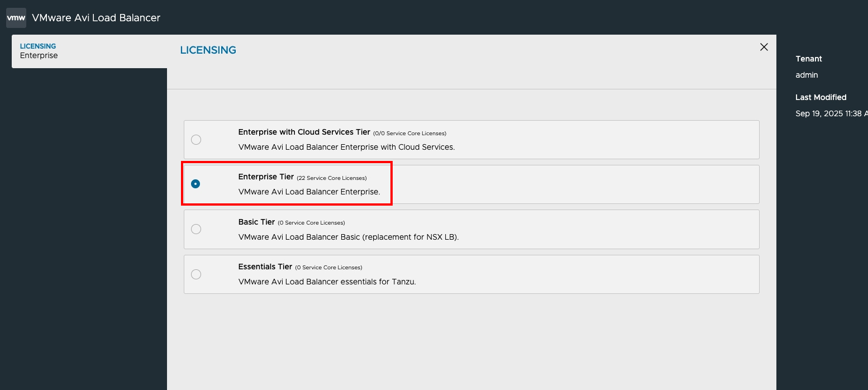This screenshot has height=390, width=868.
Task: Click the VMware vmw logo icon
Action: click(16, 18)
